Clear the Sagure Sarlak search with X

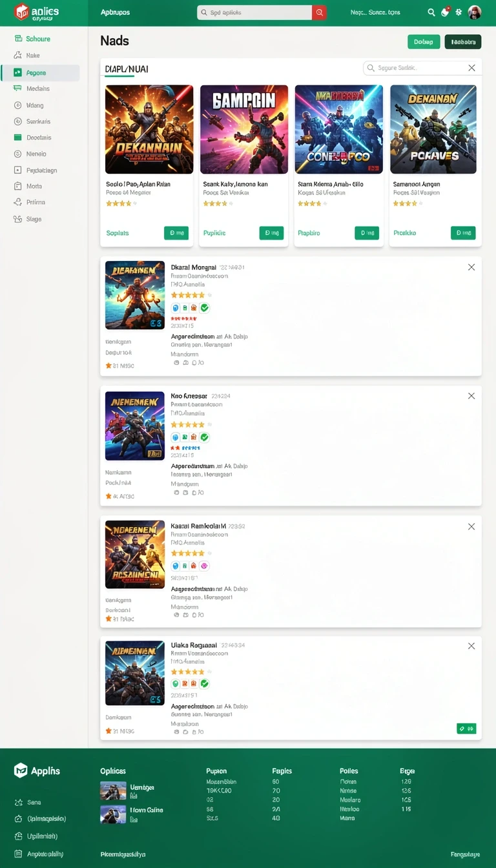pyautogui.click(x=471, y=68)
